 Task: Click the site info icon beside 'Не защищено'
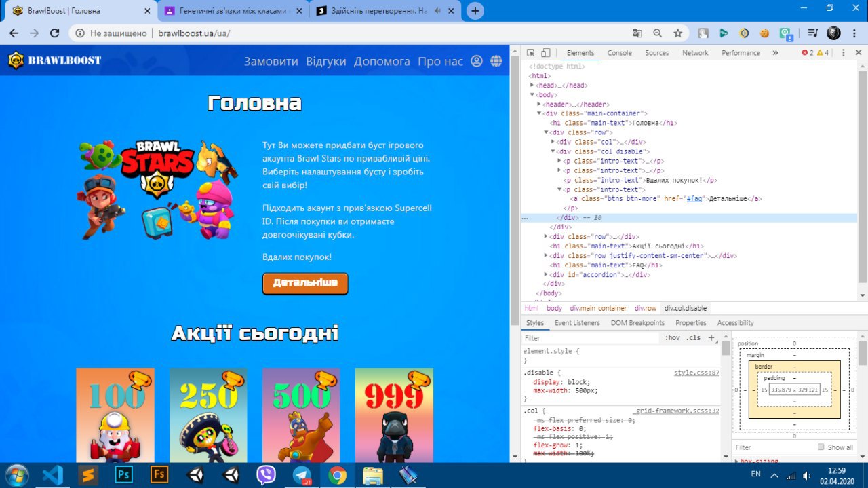80,33
